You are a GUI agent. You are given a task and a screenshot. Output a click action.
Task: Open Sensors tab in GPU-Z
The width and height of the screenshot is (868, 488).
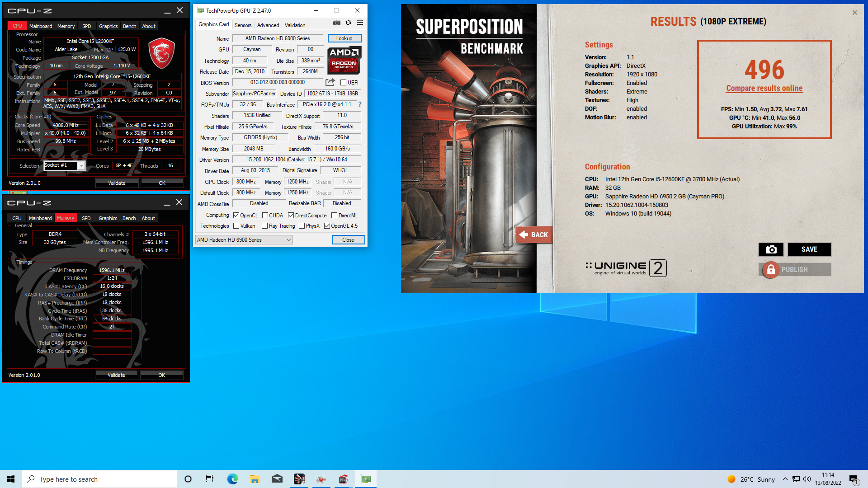pos(243,25)
